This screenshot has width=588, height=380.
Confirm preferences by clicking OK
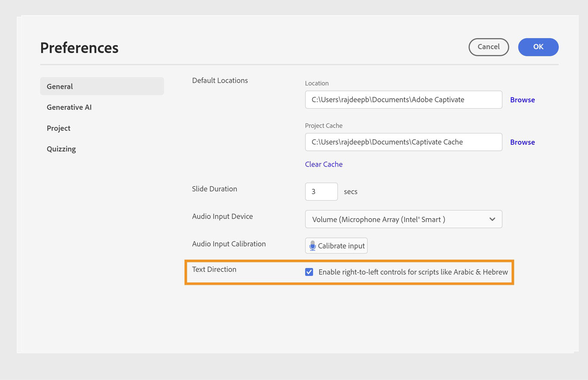[538, 47]
